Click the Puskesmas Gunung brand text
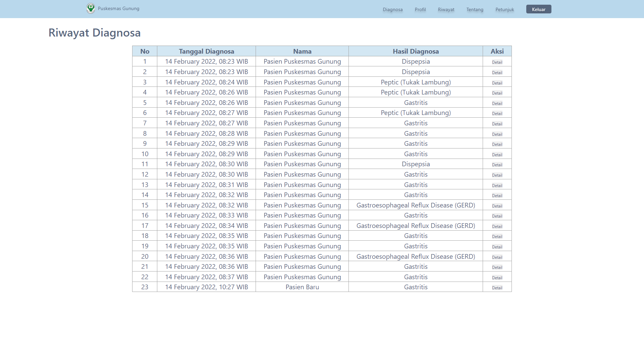 tap(118, 8)
